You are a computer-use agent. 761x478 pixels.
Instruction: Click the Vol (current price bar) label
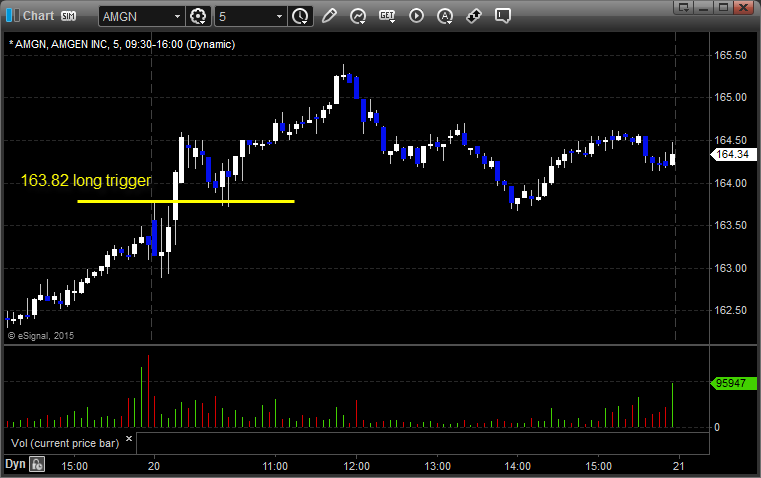(x=65, y=443)
